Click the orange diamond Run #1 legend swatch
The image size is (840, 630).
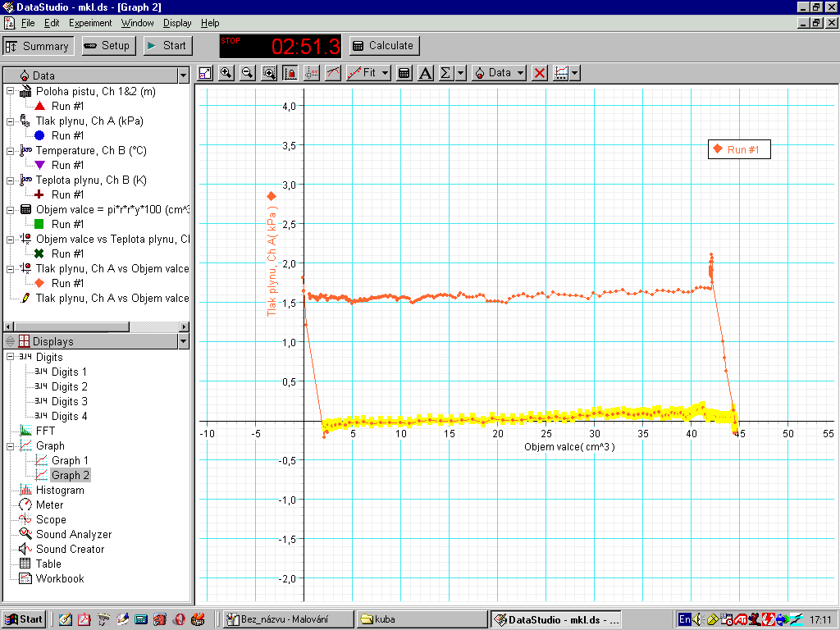click(x=717, y=149)
